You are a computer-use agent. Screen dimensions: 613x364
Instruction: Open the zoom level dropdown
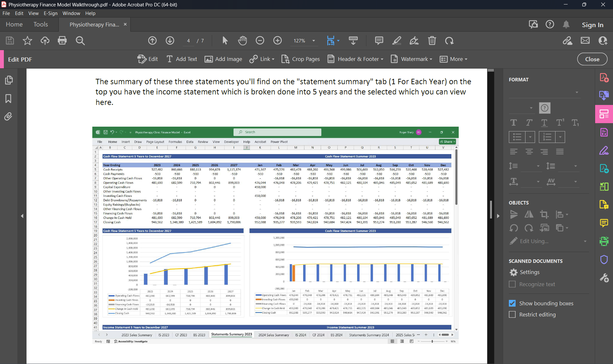pyautogui.click(x=314, y=41)
